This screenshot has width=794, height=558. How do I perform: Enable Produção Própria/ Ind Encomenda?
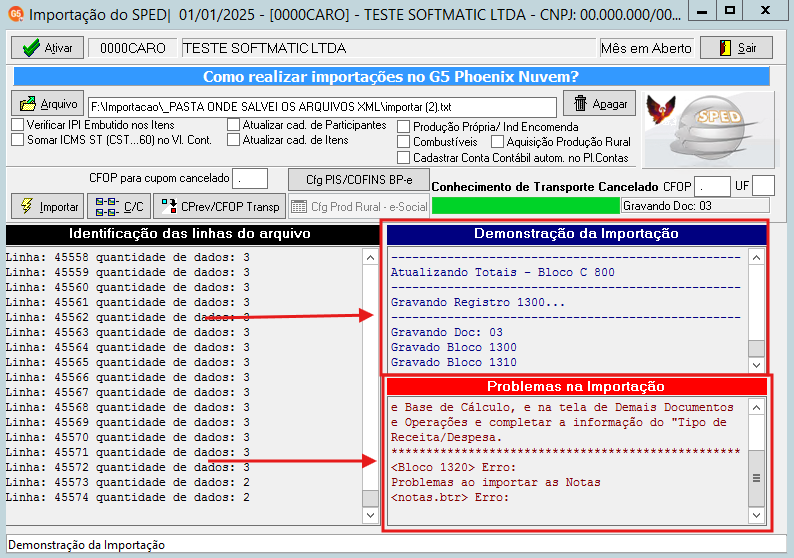[x=404, y=127]
